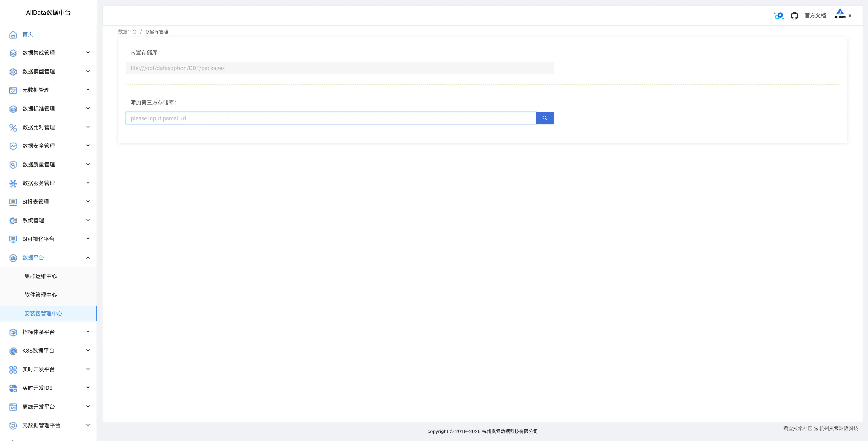
Task: Click the 系统管理 gear icon
Action: 13,220
